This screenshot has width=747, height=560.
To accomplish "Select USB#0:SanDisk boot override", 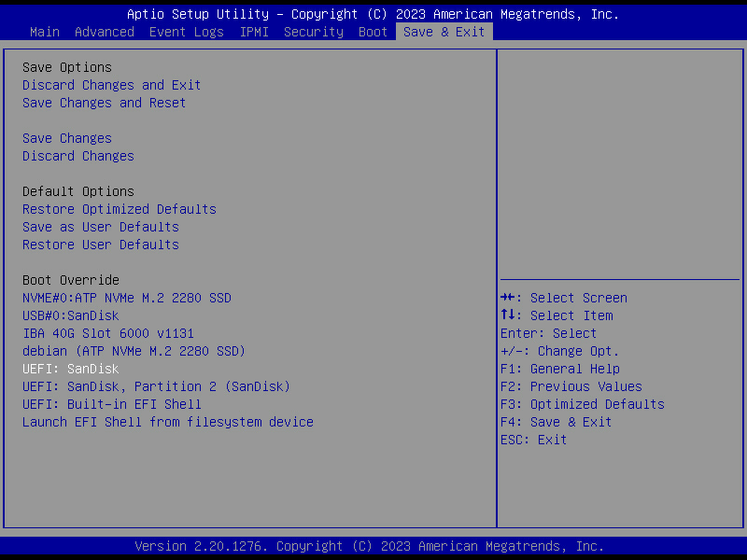I will (x=71, y=315).
